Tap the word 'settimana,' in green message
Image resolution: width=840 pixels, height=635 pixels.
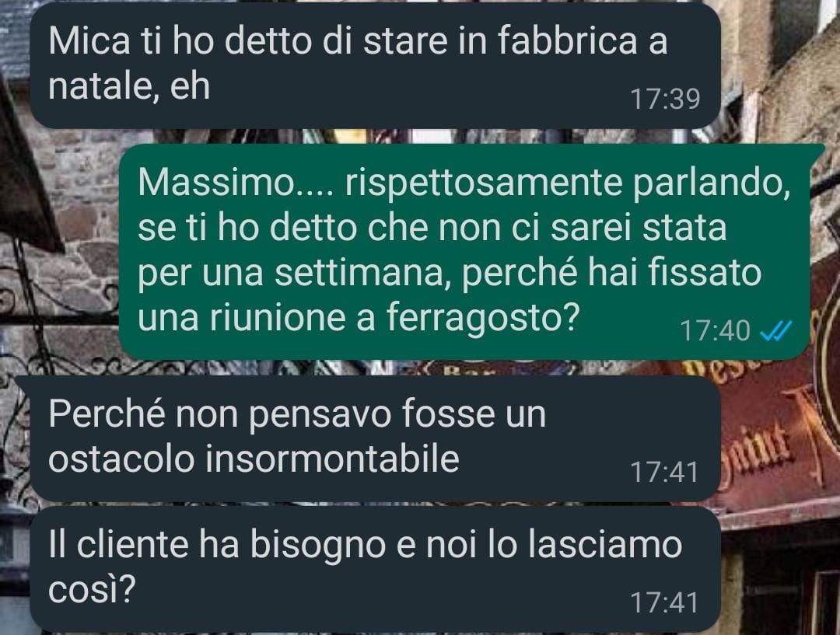pyautogui.click(x=362, y=272)
